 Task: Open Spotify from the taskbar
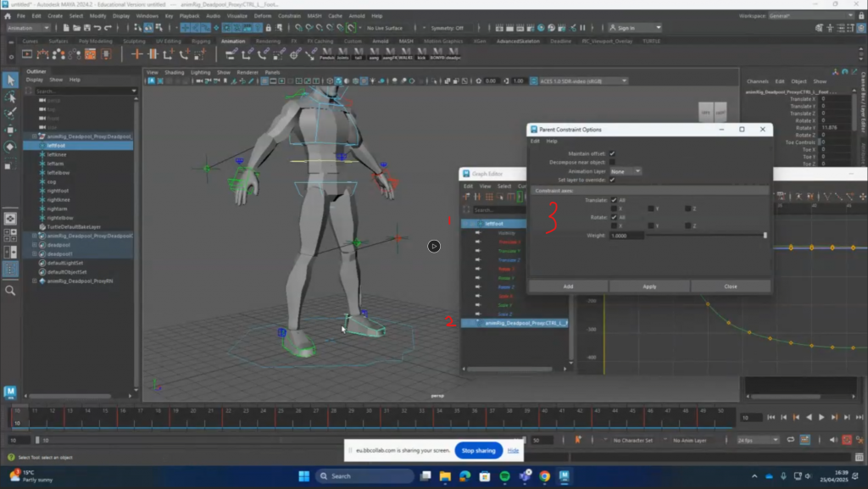(505, 476)
